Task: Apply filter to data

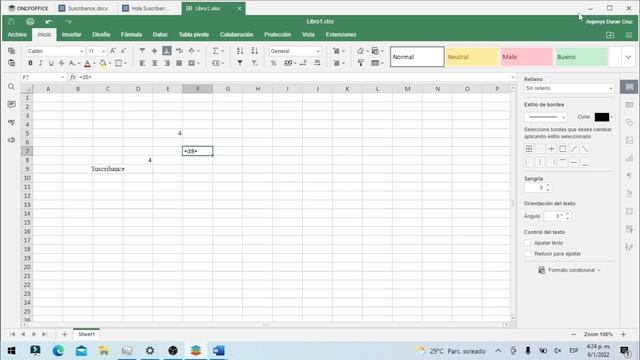Action: pyautogui.click(x=240, y=63)
